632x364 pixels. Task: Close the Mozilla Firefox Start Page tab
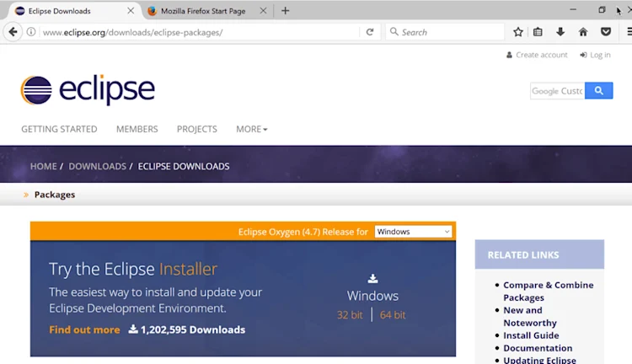263,11
